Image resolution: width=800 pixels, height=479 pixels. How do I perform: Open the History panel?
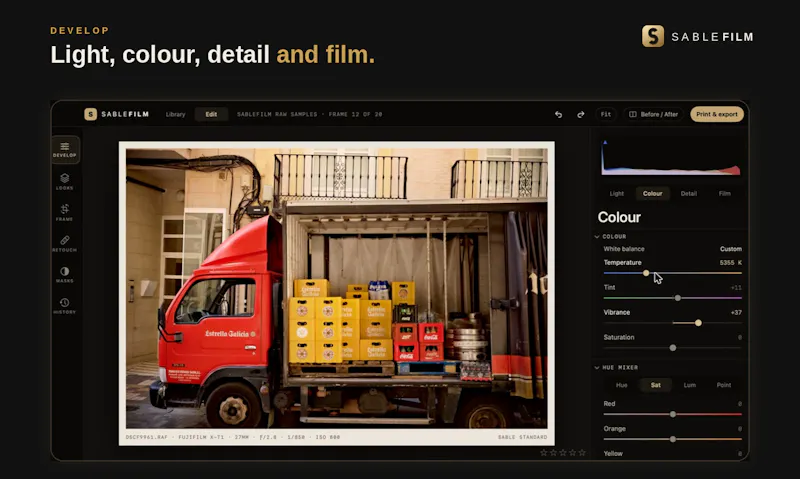[x=65, y=306]
